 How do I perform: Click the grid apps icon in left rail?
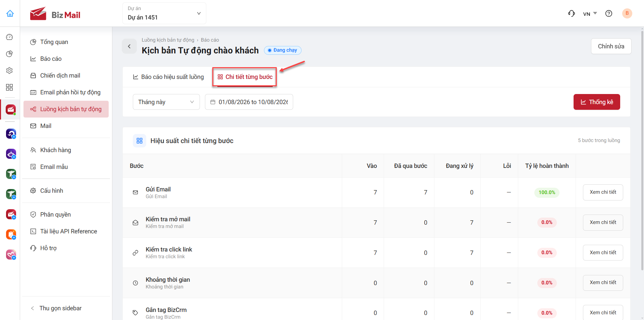point(9,87)
